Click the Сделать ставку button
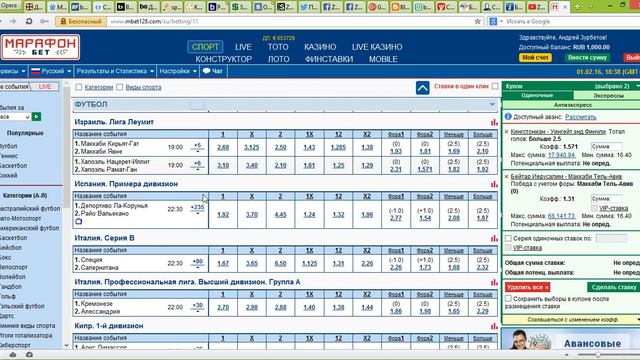 coord(613,287)
